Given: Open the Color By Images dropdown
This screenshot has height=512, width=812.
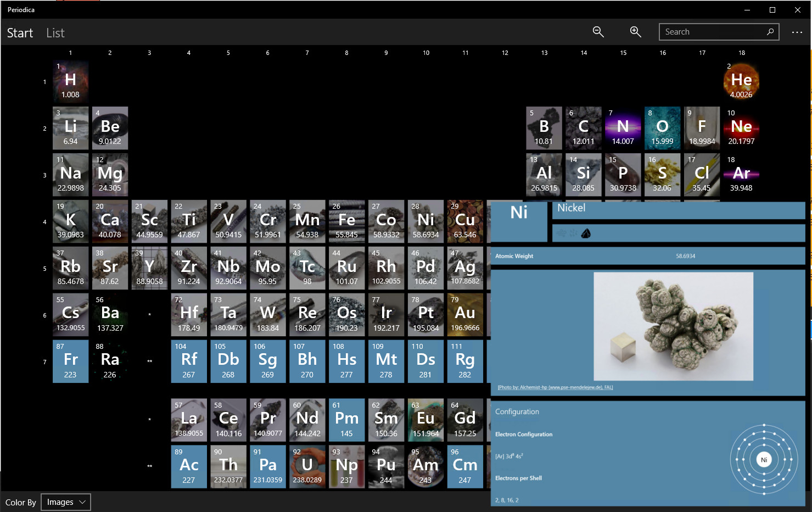Looking at the screenshot, I should tap(66, 502).
